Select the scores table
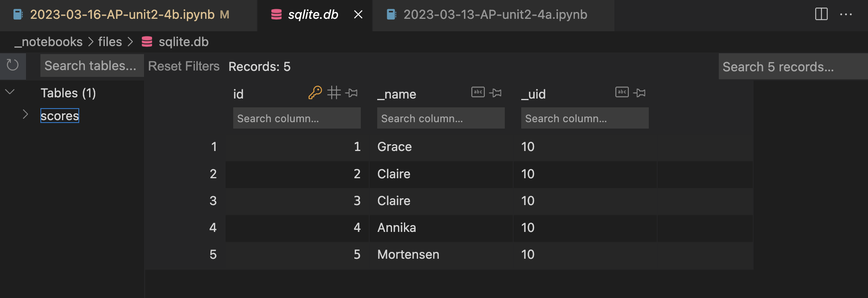 click(60, 116)
